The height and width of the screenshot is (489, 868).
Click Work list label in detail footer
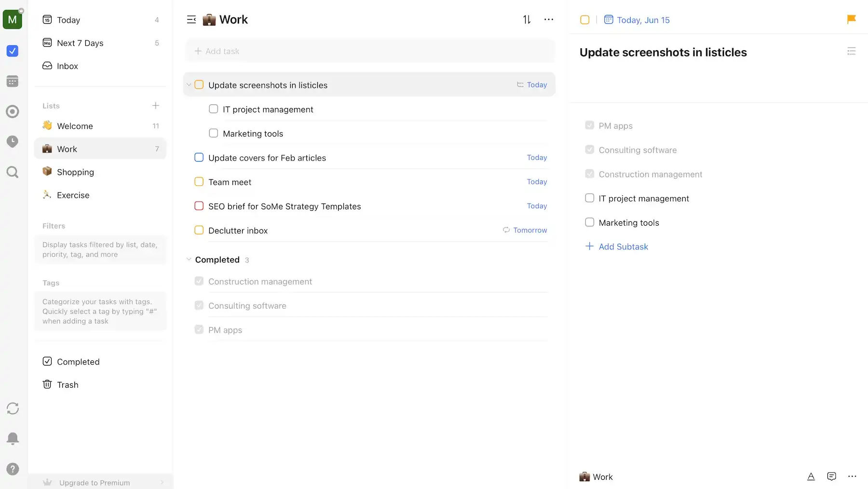pos(597,476)
